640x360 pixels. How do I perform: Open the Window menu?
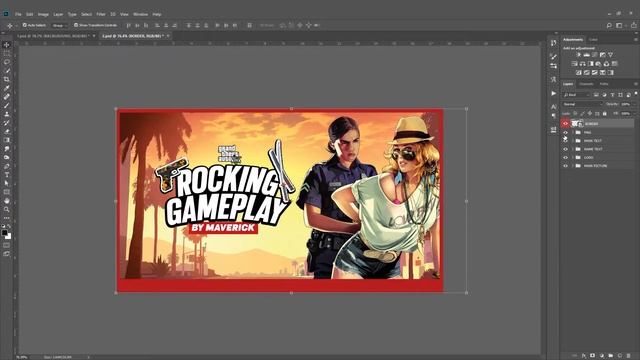click(x=140, y=14)
